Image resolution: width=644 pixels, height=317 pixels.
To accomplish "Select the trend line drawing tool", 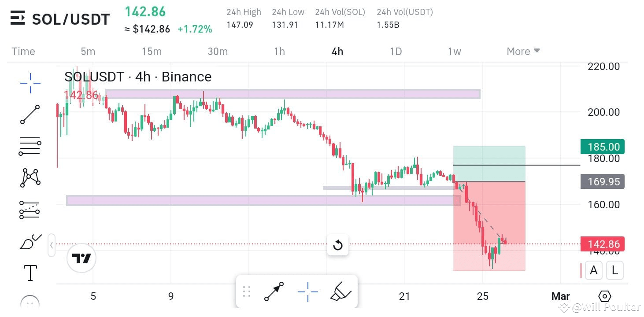I will coord(30,114).
